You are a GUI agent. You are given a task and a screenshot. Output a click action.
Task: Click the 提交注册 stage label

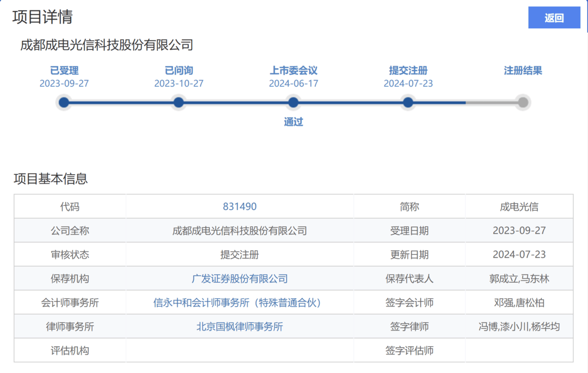click(x=408, y=70)
